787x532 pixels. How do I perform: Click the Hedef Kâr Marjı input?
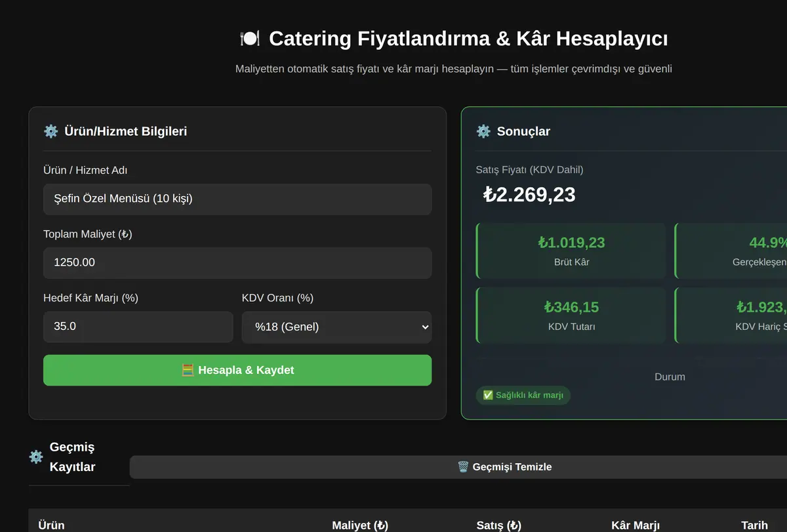click(x=138, y=326)
